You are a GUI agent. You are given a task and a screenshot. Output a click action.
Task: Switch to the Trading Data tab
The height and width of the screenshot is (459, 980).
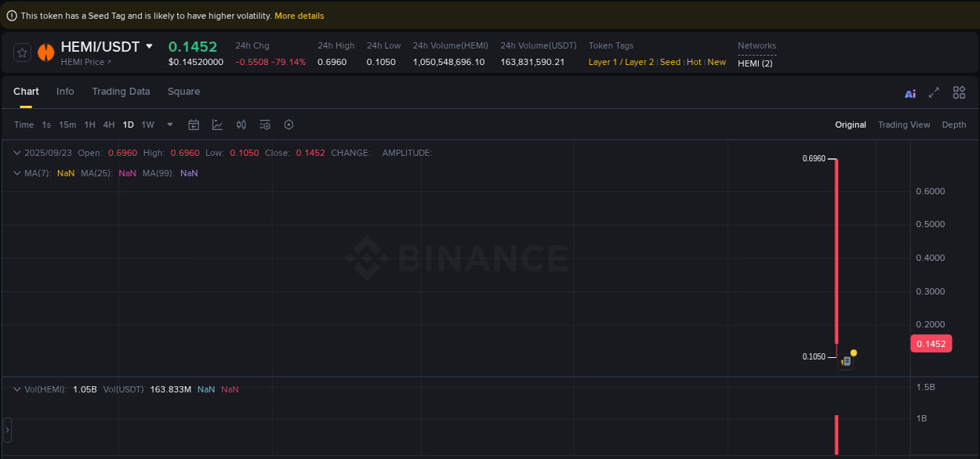click(121, 92)
